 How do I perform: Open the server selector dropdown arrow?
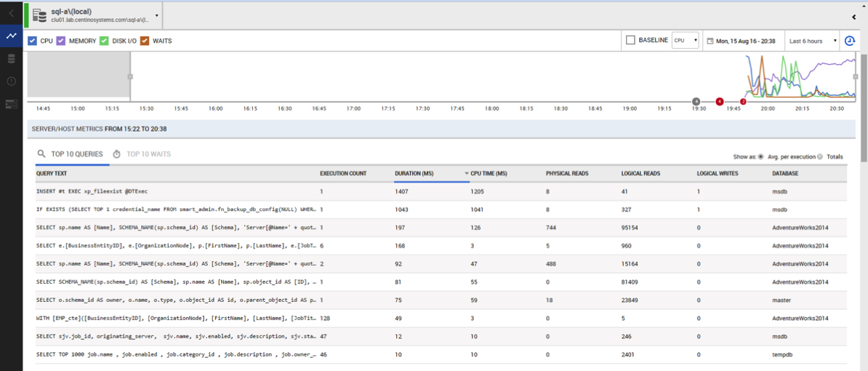(157, 15)
